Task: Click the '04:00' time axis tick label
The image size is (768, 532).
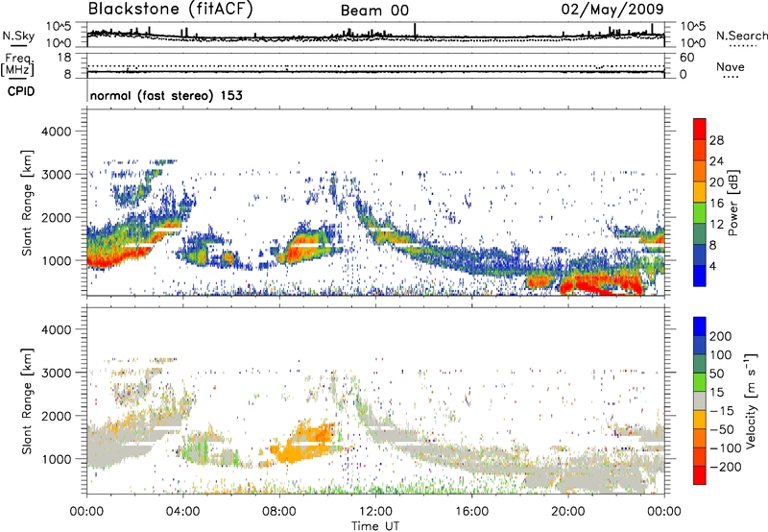Action: click(x=182, y=512)
